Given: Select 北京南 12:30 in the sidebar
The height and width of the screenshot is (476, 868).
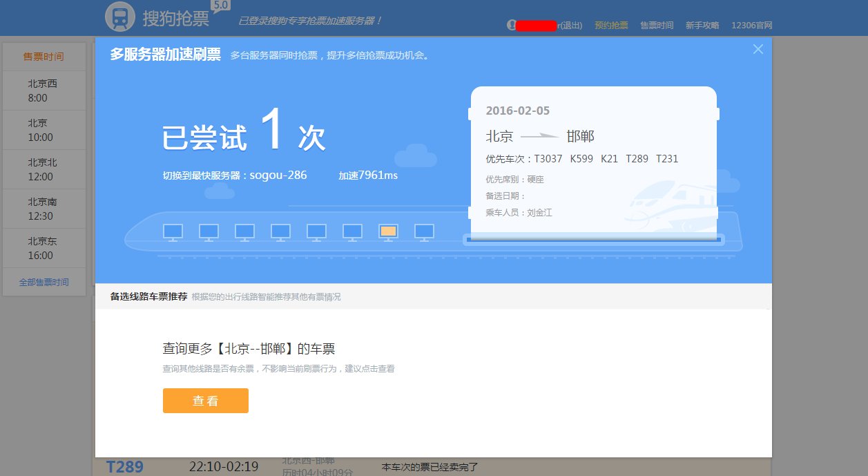Looking at the screenshot, I should 44,208.
